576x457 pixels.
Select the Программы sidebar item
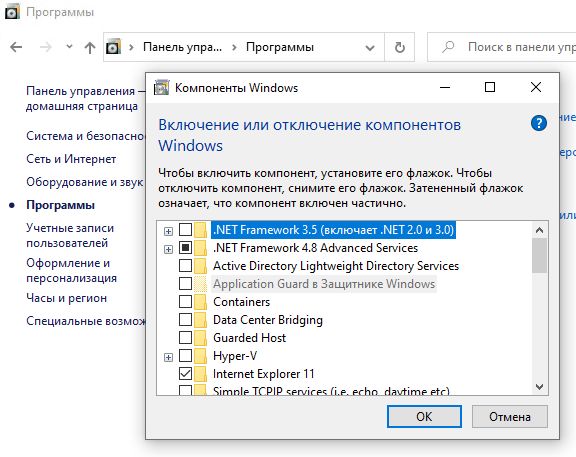(x=61, y=205)
